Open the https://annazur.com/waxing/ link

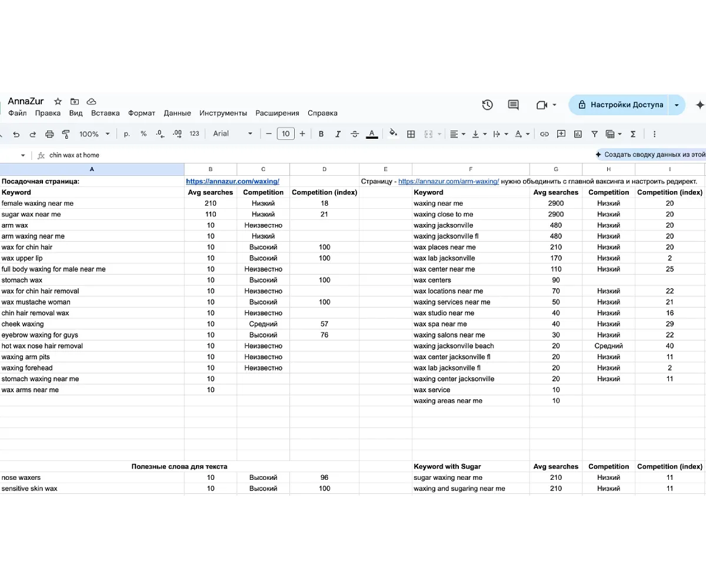[233, 181]
